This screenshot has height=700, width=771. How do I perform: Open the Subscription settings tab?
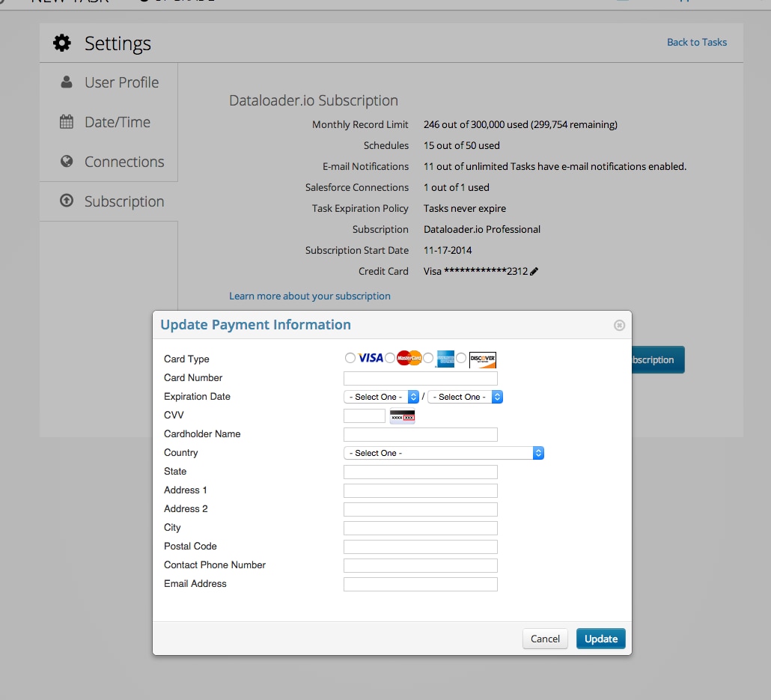pyautogui.click(x=109, y=201)
